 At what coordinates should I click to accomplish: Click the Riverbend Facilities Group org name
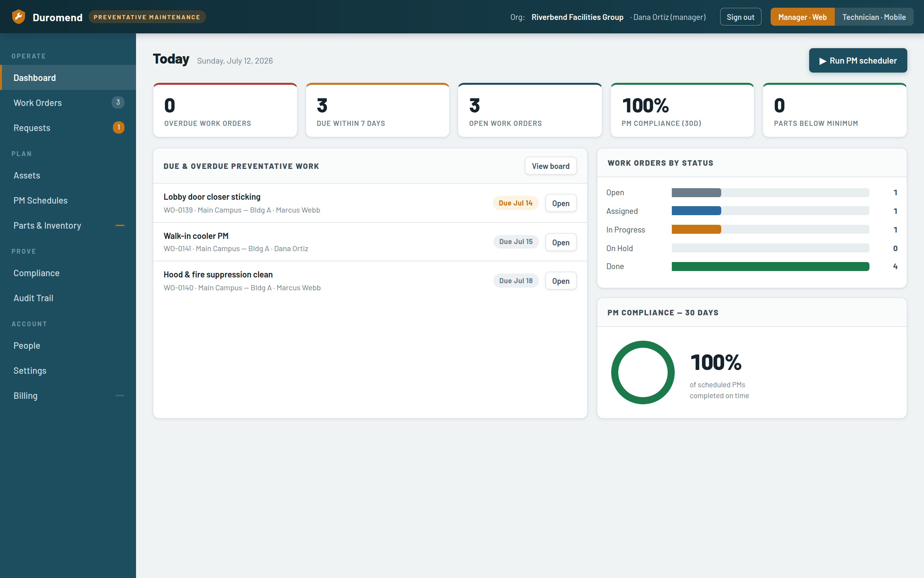577,17
